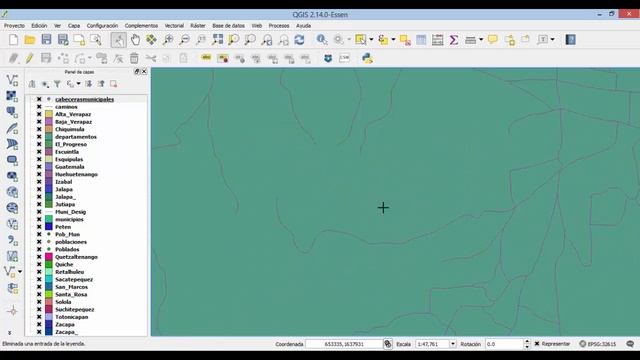Click the Zoom In magnifier tool
The width and height of the screenshot is (640, 360).
[168, 40]
